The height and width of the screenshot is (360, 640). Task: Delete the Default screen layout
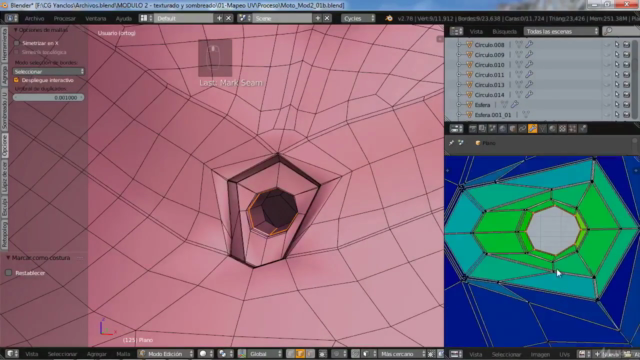[x=229, y=18]
